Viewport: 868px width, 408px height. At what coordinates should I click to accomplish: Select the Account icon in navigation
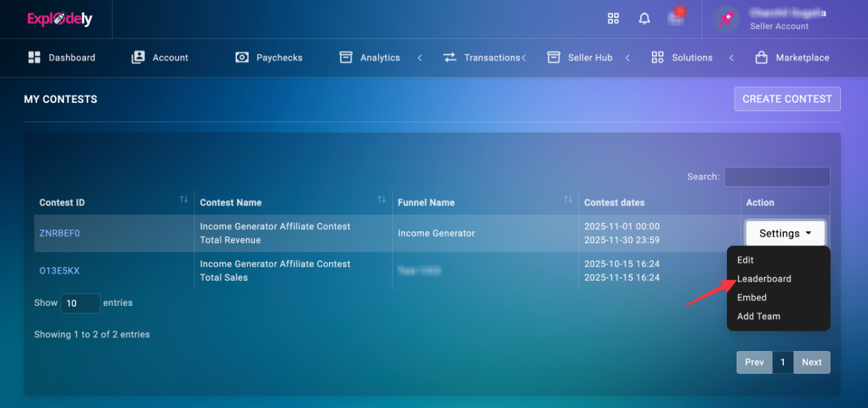tap(138, 58)
